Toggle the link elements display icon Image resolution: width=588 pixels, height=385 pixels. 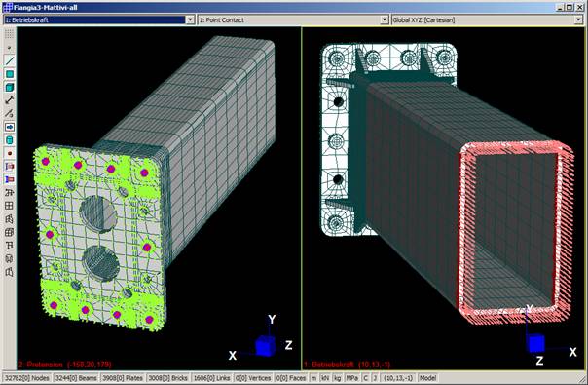(x=10, y=100)
